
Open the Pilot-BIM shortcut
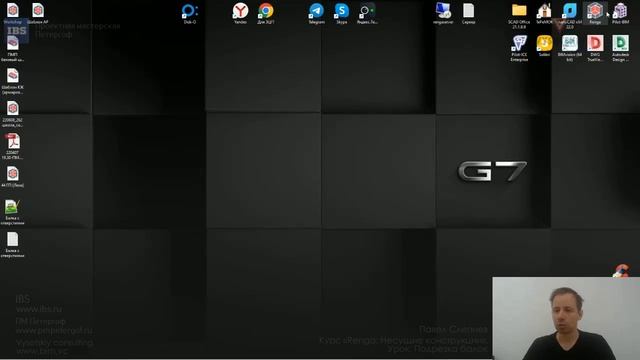pos(620,11)
